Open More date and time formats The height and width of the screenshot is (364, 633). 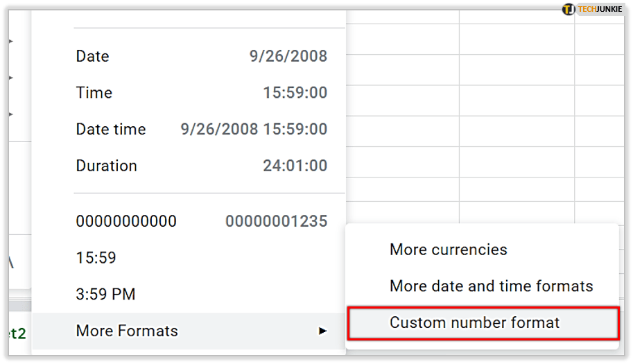pyautogui.click(x=491, y=286)
